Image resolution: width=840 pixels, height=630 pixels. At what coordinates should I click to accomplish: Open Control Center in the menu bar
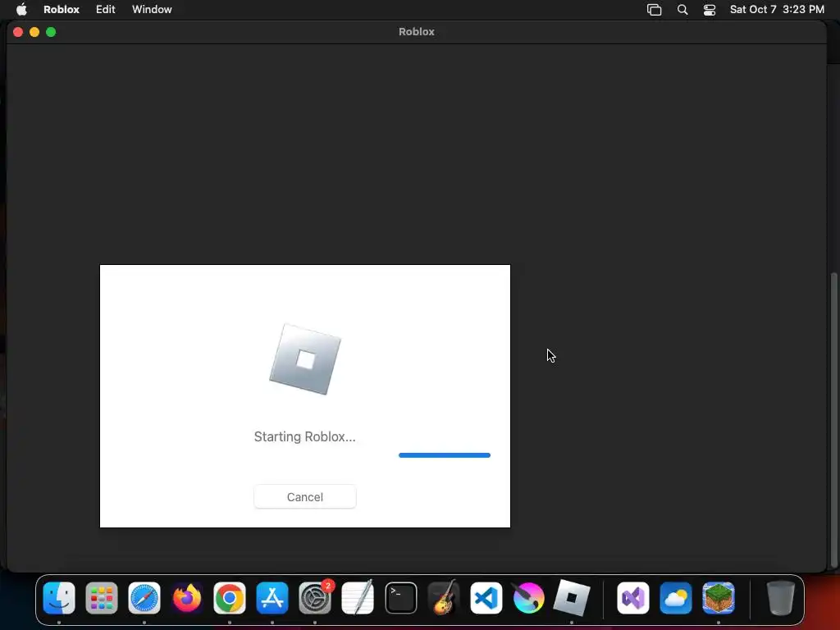(x=710, y=10)
